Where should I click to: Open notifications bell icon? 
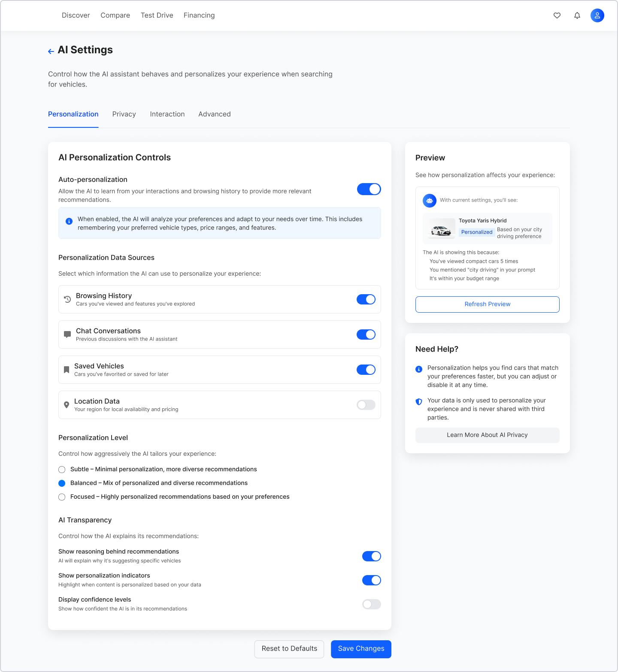(577, 15)
